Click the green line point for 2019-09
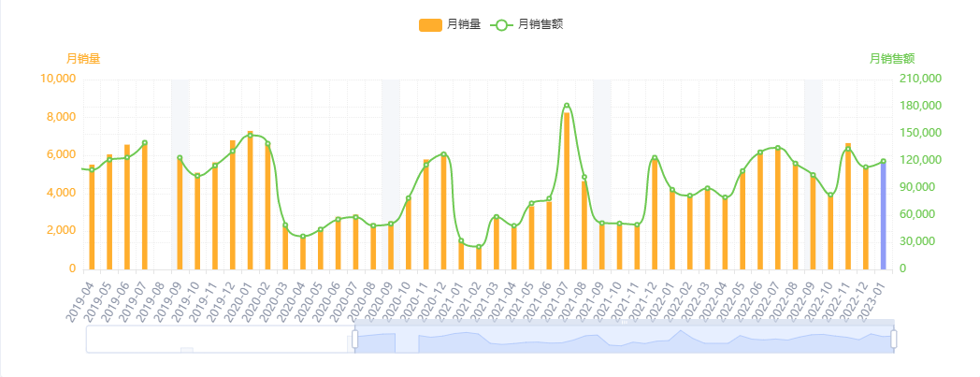This screenshot has height=377, width=980. pyautogui.click(x=180, y=157)
